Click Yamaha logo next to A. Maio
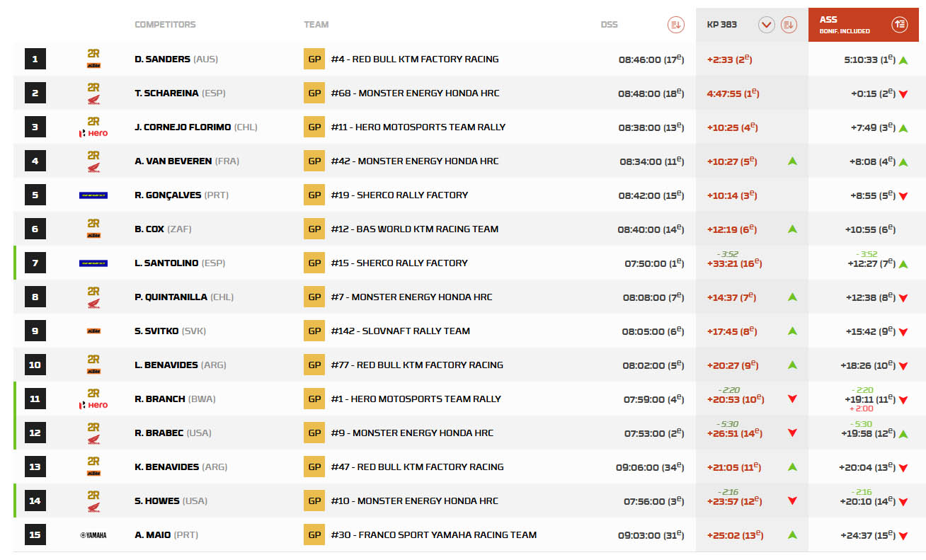 point(93,535)
